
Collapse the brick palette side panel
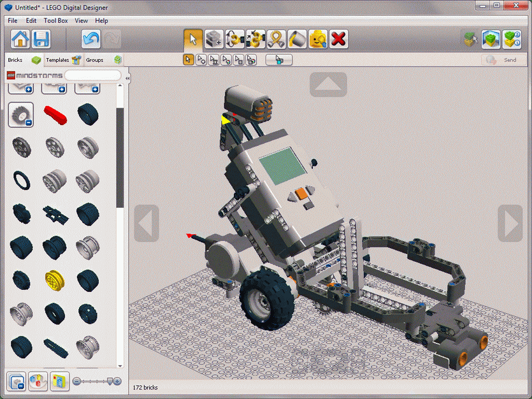[127, 78]
